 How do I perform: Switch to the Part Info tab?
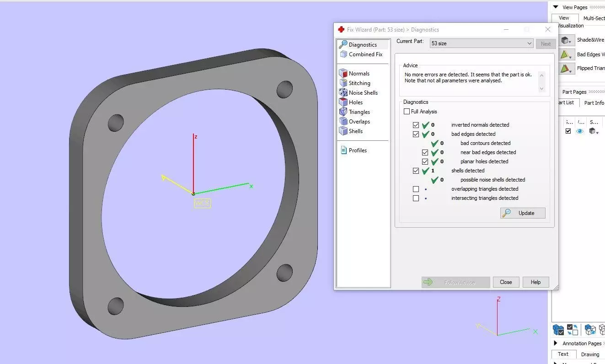click(x=594, y=103)
